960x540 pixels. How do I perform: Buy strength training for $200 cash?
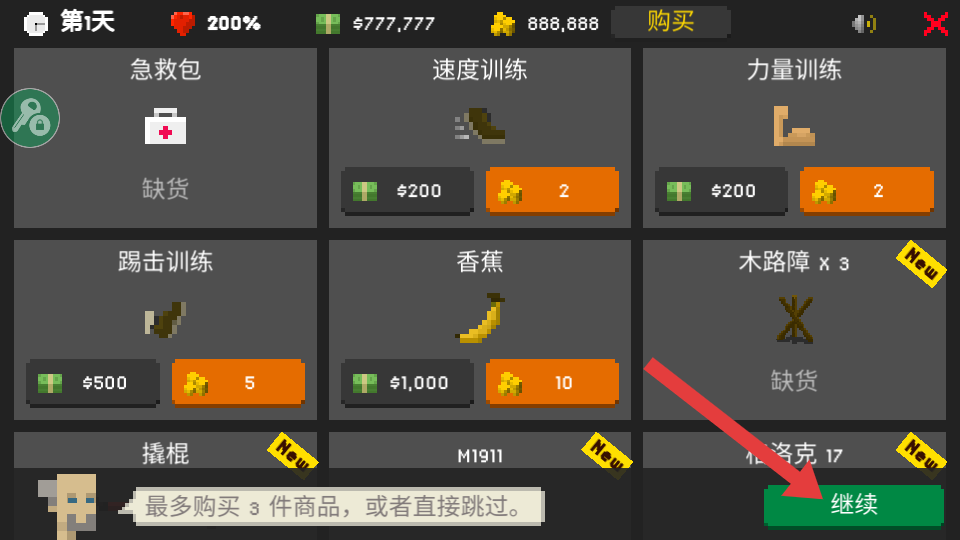pos(721,191)
